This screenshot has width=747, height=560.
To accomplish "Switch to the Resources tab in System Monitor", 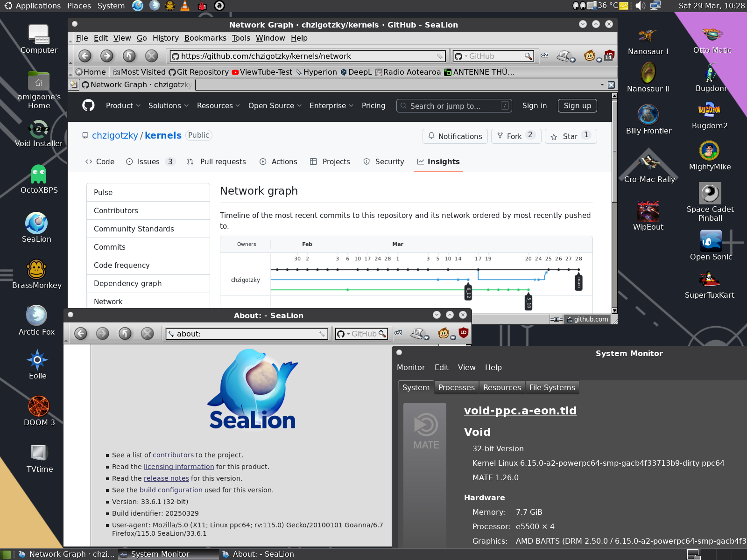I will [502, 387].
